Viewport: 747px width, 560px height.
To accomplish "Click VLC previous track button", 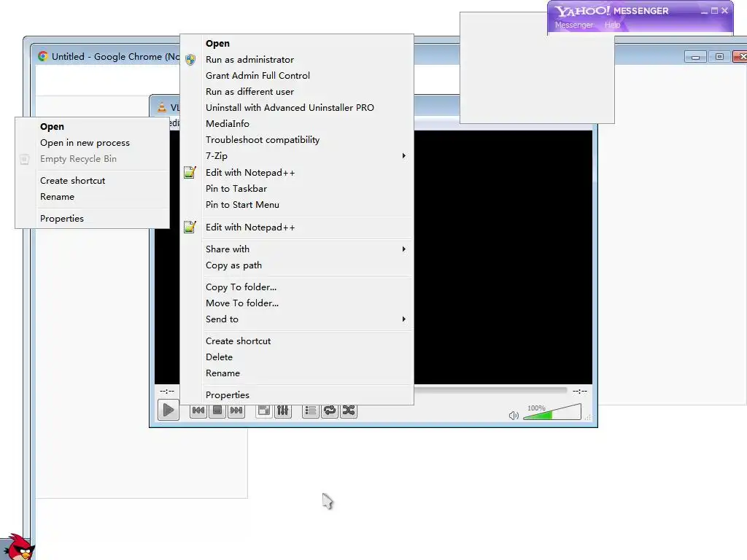I will 198,410.
